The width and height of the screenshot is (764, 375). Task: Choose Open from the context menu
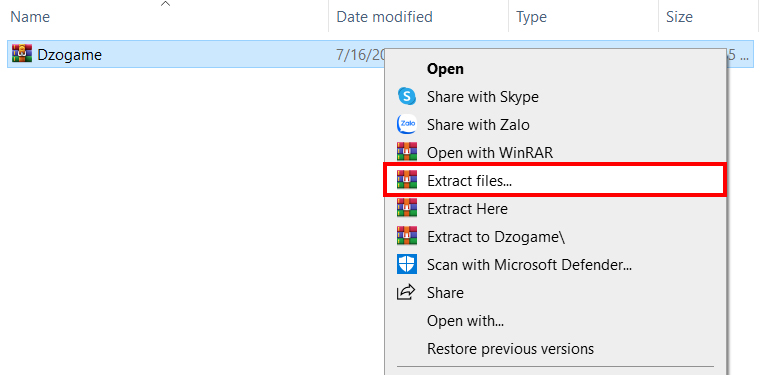[555, 69]
